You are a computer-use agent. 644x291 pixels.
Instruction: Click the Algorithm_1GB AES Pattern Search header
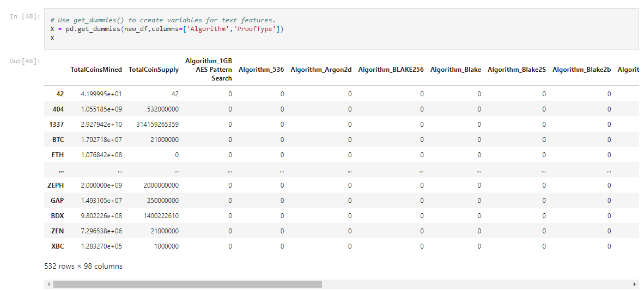click(x=209, y=70)
